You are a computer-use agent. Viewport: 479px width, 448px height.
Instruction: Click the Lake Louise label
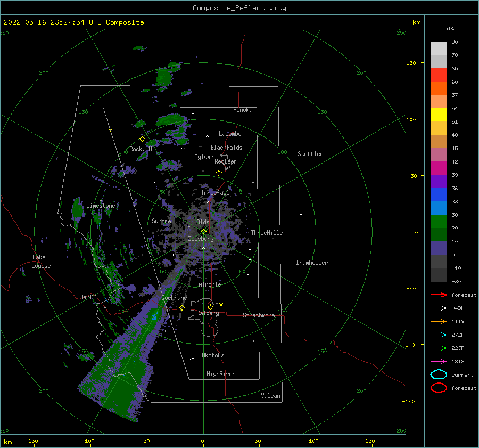point(41,262)
